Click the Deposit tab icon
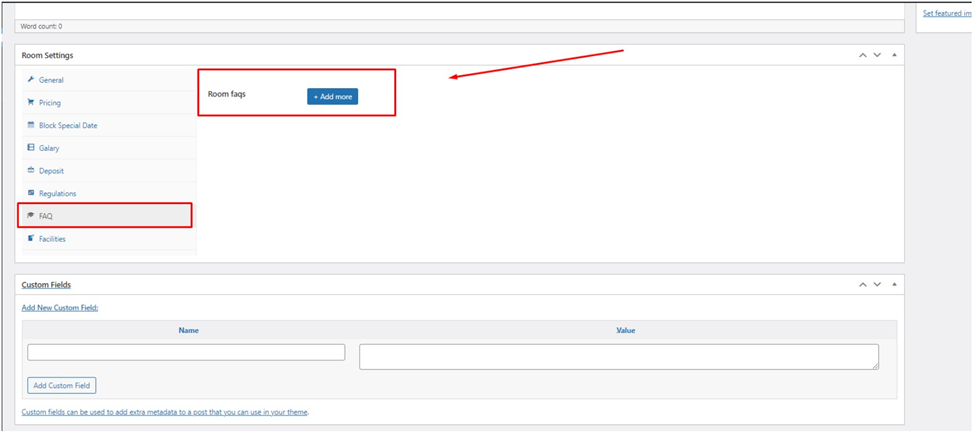 pos(31,171)
